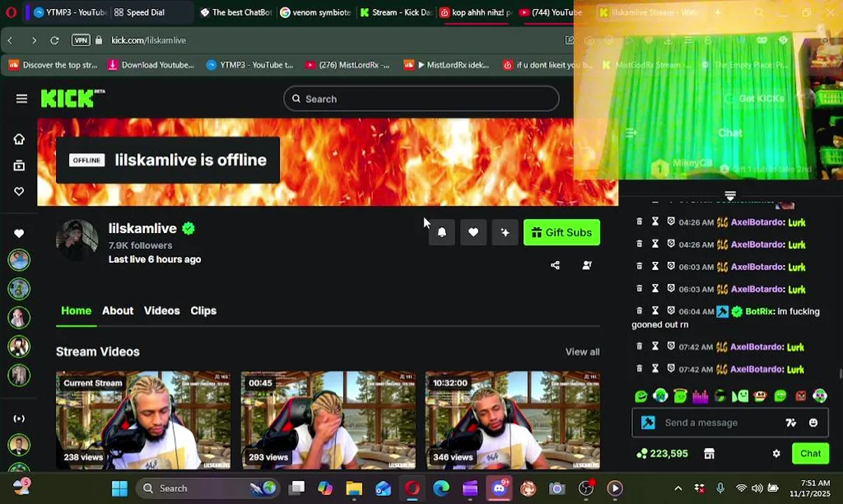Open Windows Start menu

(120, 489)
